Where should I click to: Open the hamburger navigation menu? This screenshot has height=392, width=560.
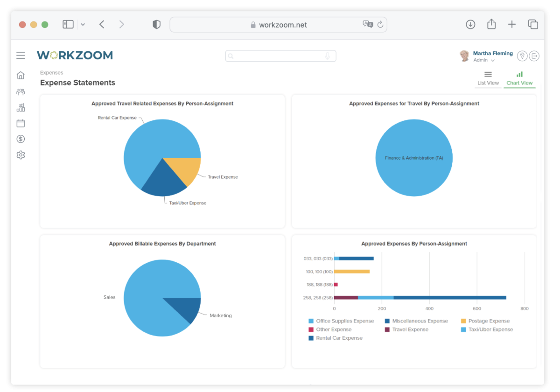pyautogui.click(x=21, y=55)
